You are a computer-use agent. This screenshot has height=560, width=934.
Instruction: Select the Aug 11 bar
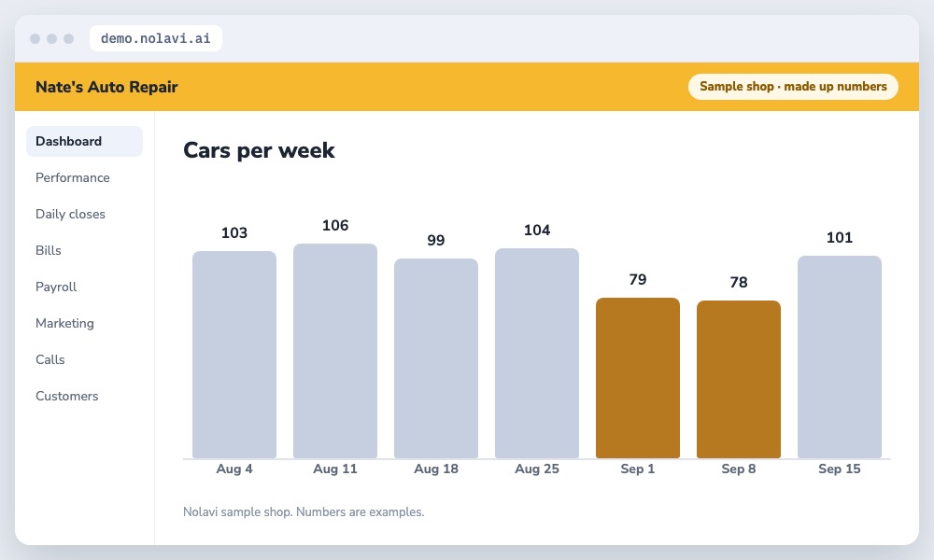coord(334,351)
